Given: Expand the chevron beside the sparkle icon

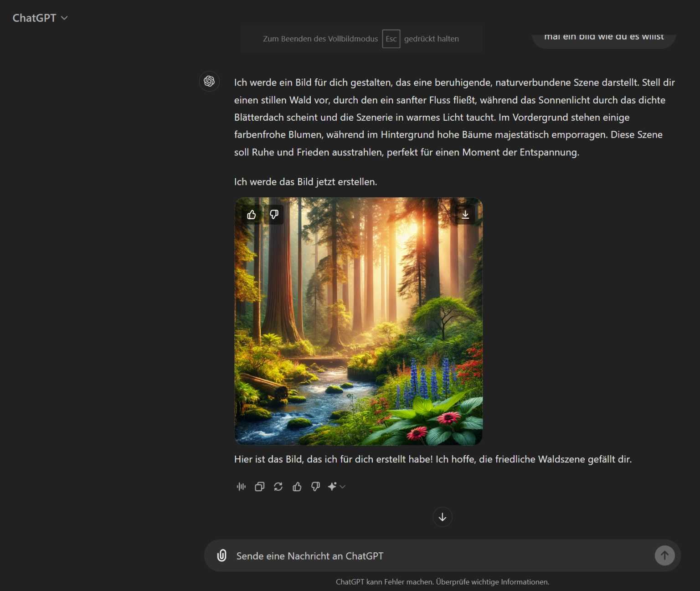Looking at the screenshot, I should 343,487.
